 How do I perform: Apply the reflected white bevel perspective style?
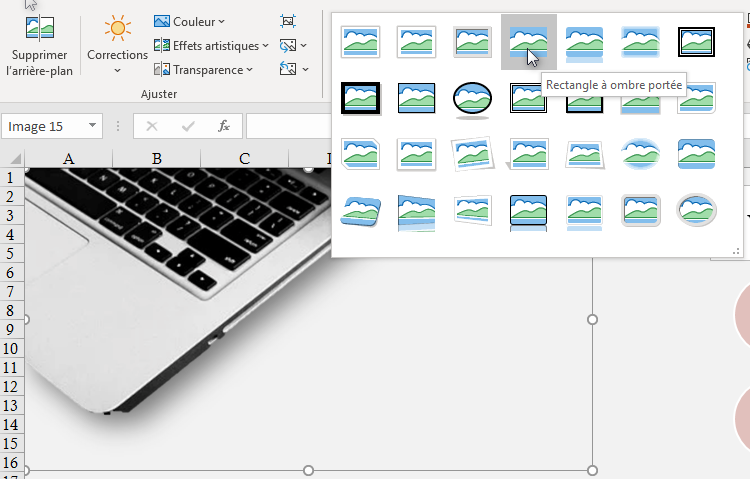pyautogui.click(x=473, y=210)
